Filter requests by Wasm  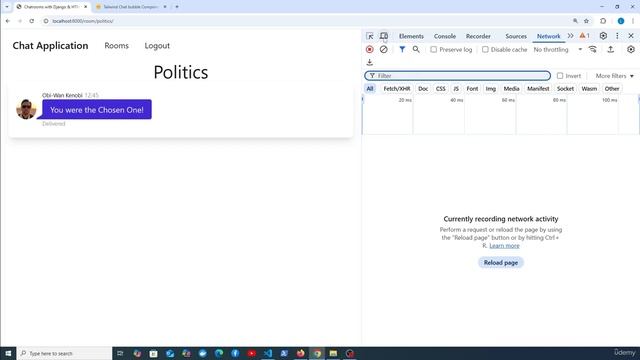[x=589, y=89]
